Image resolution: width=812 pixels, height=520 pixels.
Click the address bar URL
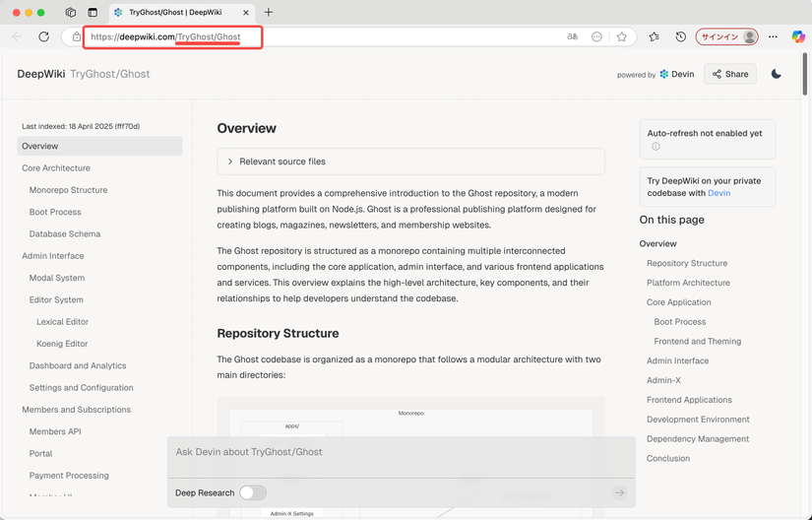coord(165,36)
